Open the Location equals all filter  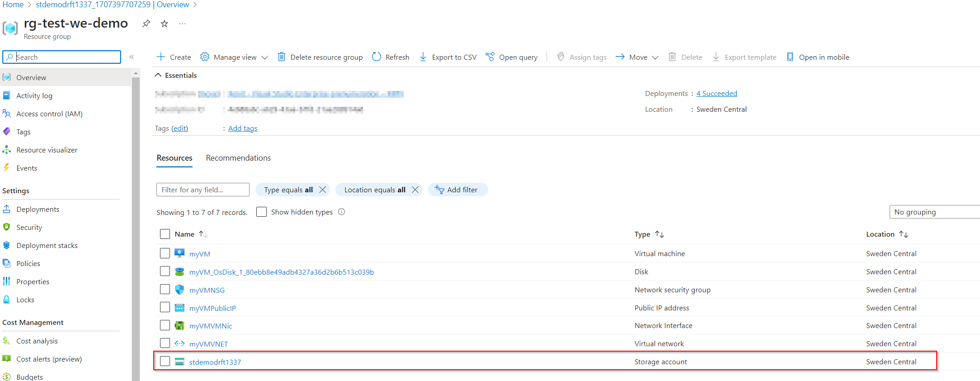375,190
